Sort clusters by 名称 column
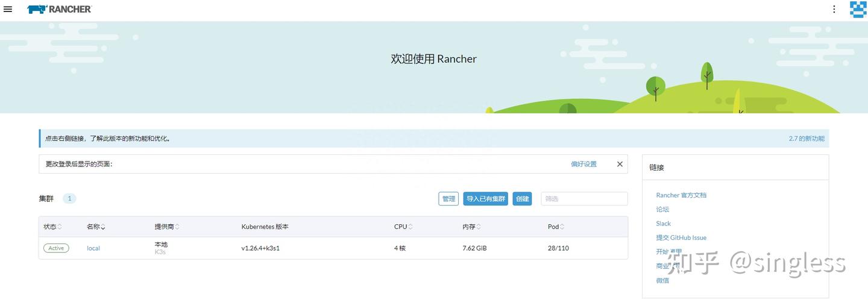This screenshot has width=868, height=302. pyautogui.click(x=96, y=227)
